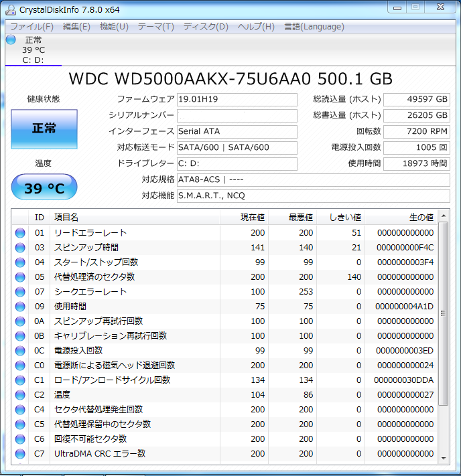
Task: Click the CrystalDiskInfo app icon in title bar
Action: [x=11, y=10]
